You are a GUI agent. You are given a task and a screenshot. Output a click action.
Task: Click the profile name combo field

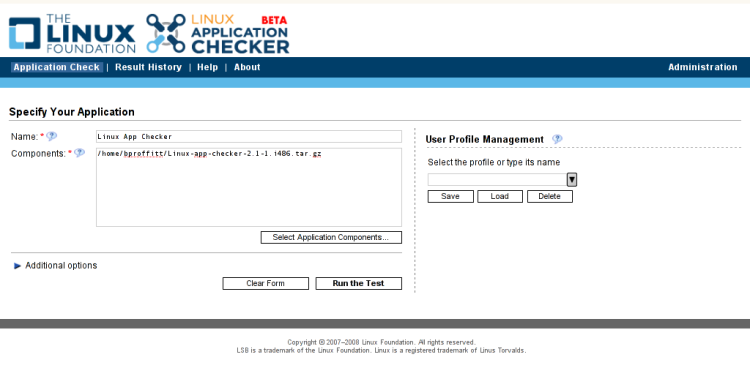[x=497, y=180]
